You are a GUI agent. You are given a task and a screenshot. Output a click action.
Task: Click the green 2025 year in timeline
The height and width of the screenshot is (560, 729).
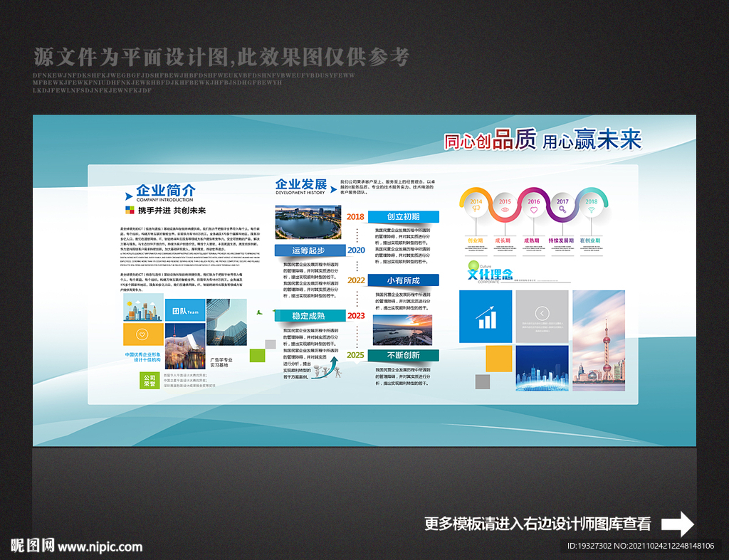click(x=356, y=355)
